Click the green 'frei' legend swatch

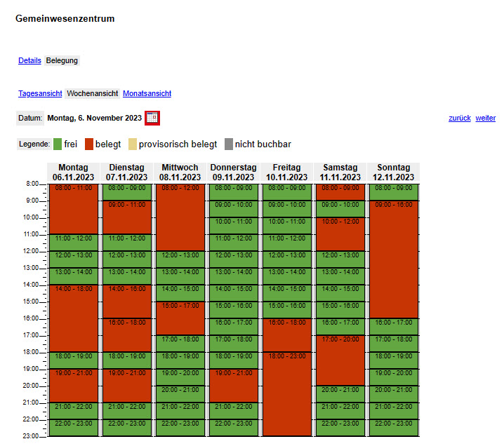point(58,144)
